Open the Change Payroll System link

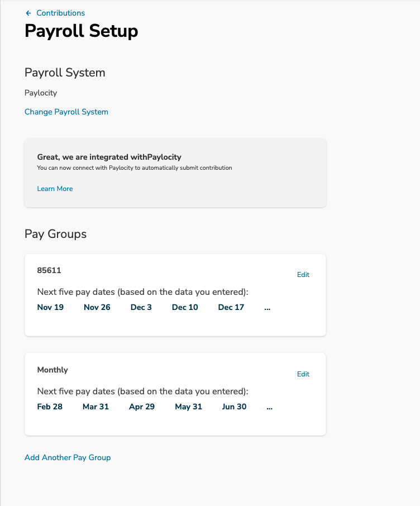click(x=66, y=112)
